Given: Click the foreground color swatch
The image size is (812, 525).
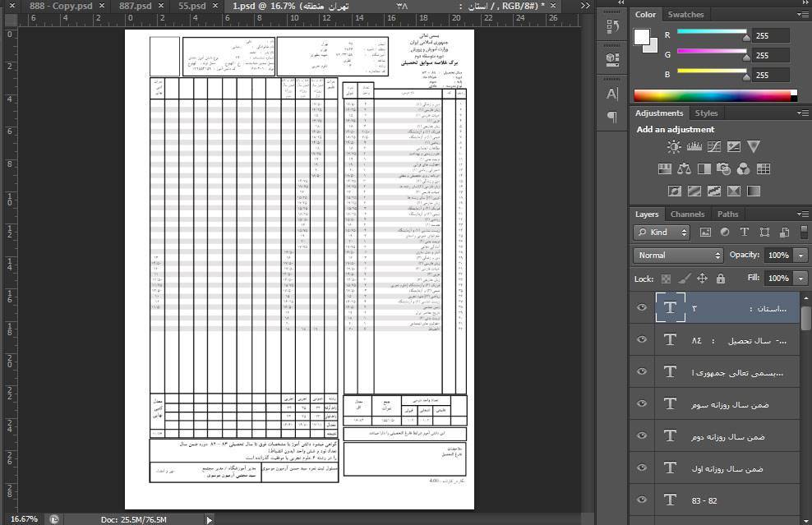Looking at the screenshot, I should (x=642, y=37).
